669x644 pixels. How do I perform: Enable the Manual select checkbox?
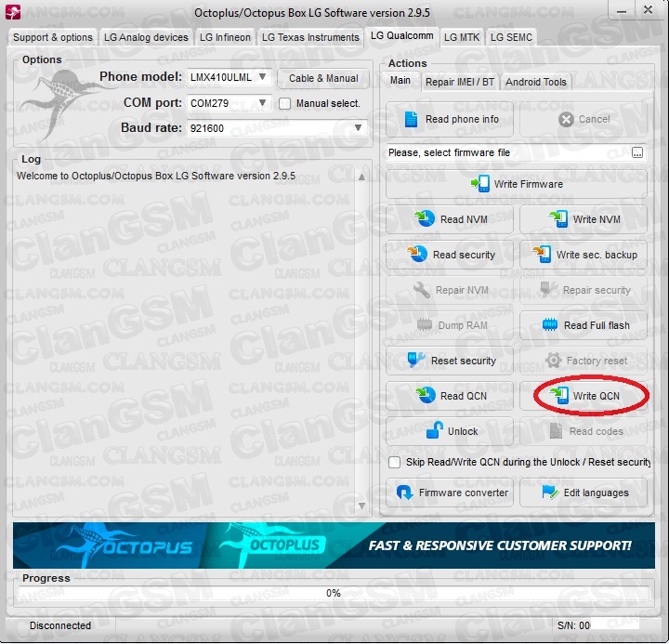pos(284,104)
